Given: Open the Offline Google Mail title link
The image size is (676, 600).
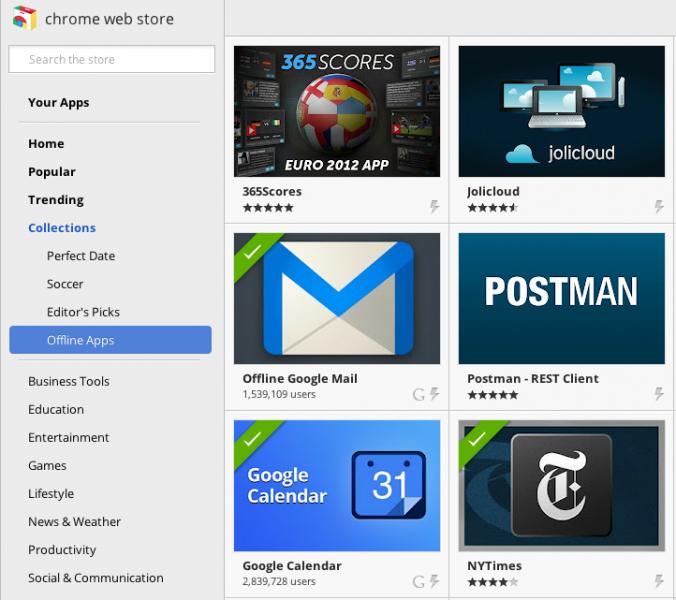Looking at the screenshot, I should (x=300, y=379).
